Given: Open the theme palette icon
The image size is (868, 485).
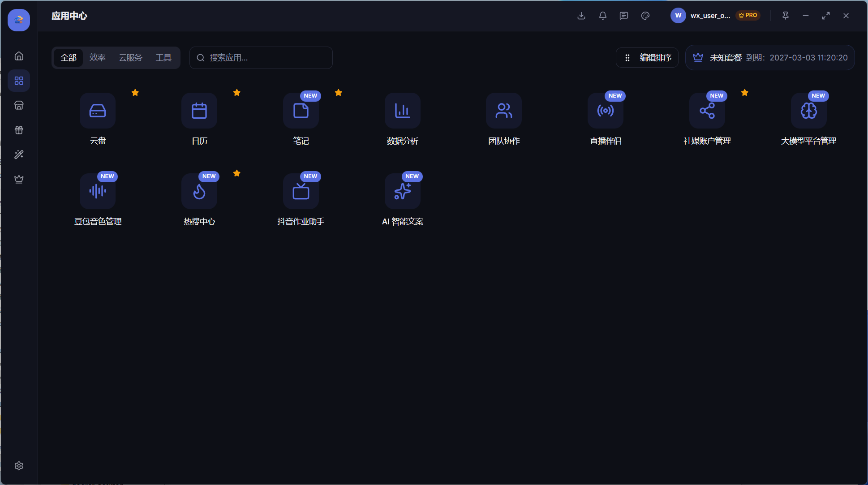Looking at the screenshot, I should (x=645, y=16).
